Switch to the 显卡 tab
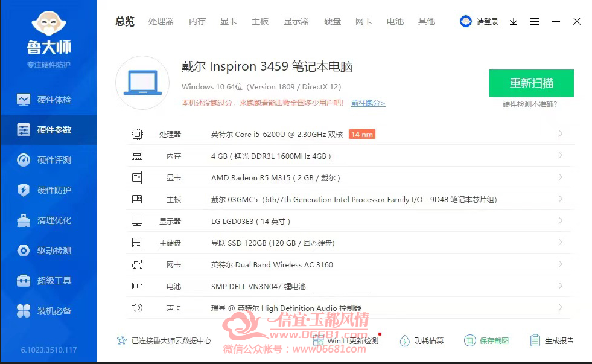 [x=229, y=22]
